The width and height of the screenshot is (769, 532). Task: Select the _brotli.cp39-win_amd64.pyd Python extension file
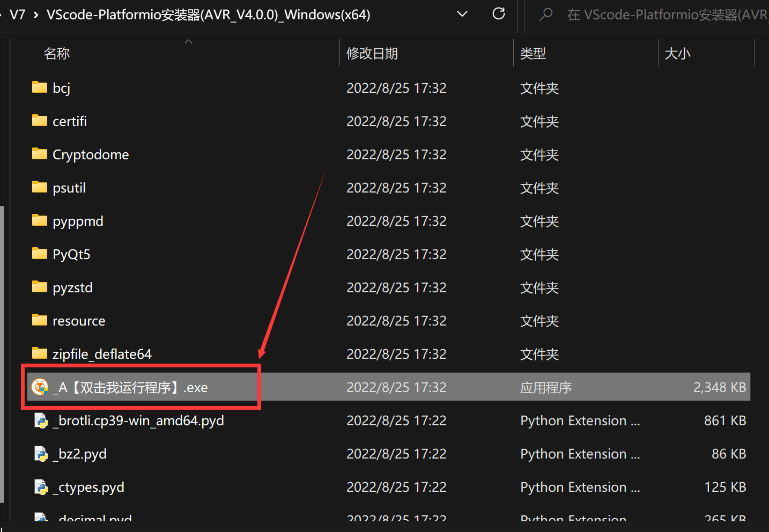click(138, 420)
